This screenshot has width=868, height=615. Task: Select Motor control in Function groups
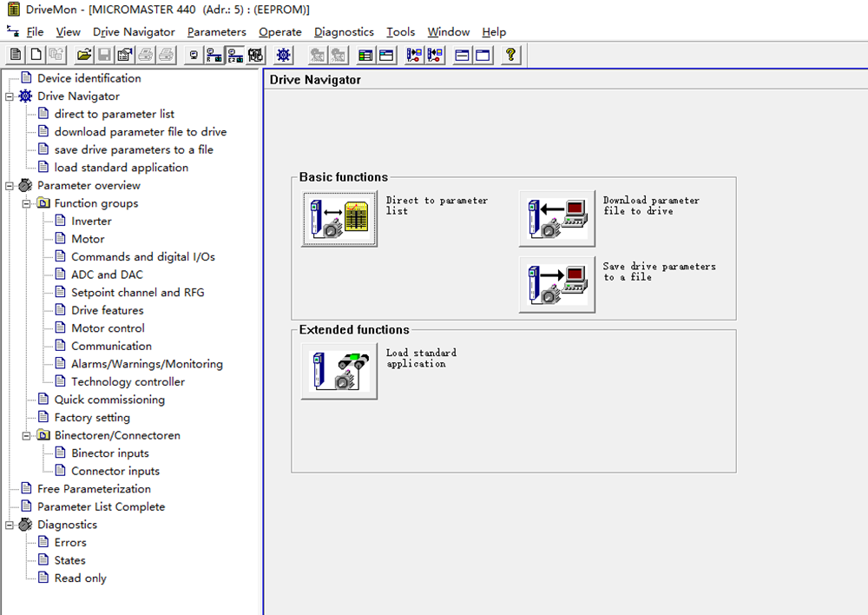(x=108, y=328)
